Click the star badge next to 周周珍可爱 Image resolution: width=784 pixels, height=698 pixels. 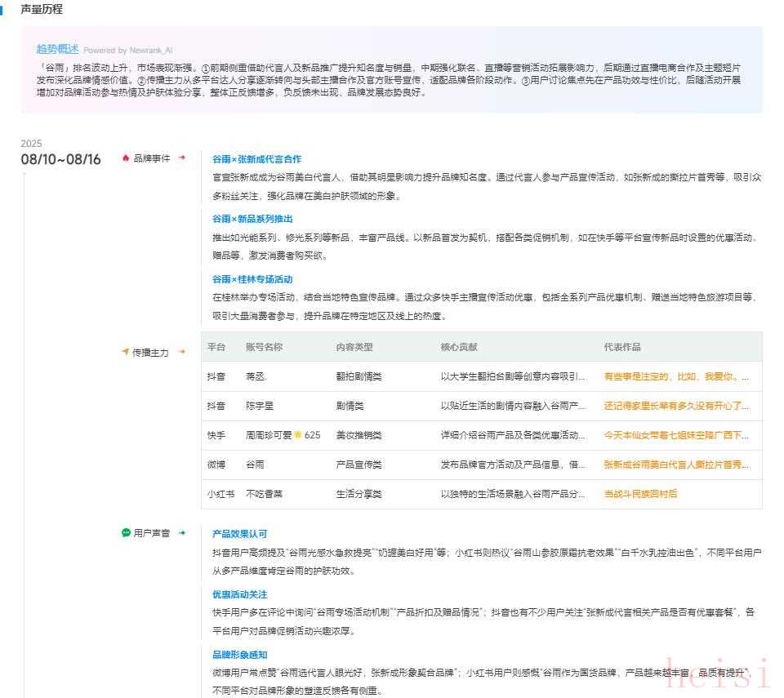tap(298, 434)
